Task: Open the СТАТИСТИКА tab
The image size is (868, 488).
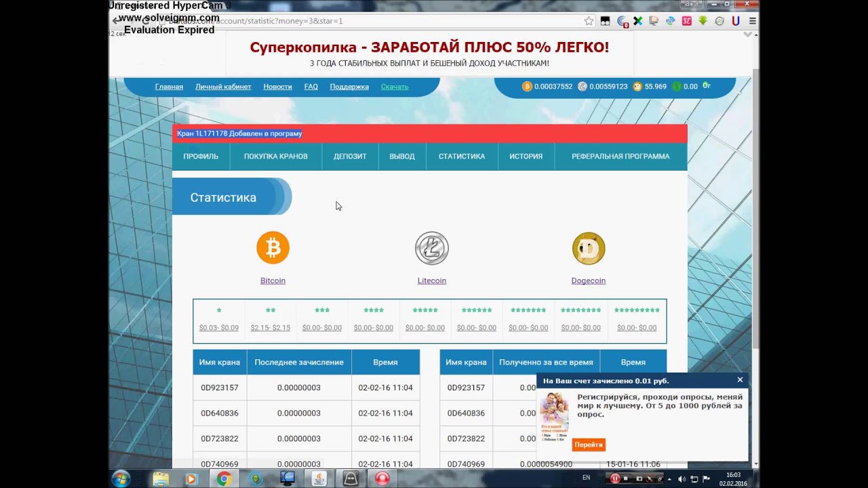Action: click(x=462, y=157)
